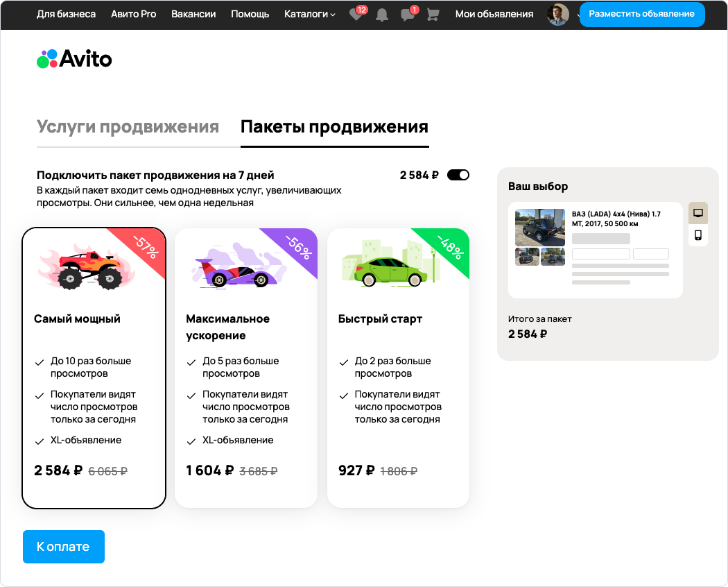Open Для бизнеса menu item
The width and height of the screenshot is (728, 587).
(67, 15)
